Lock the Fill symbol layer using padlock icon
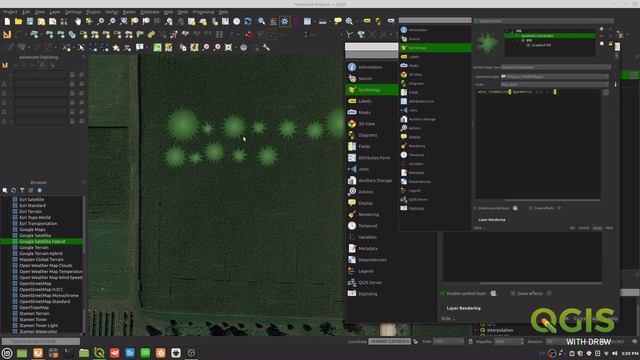The image size is (640, 360). click(611, 43)
